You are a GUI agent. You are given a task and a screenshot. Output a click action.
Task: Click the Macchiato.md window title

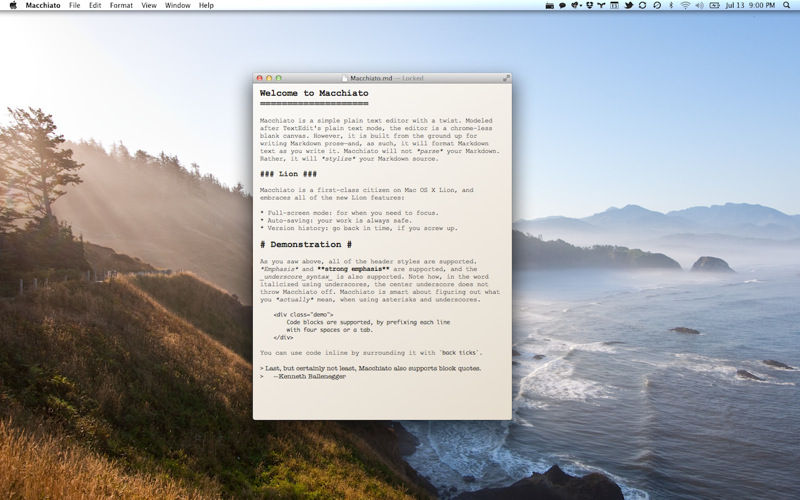pyautogui.click(x=371, y=78)
